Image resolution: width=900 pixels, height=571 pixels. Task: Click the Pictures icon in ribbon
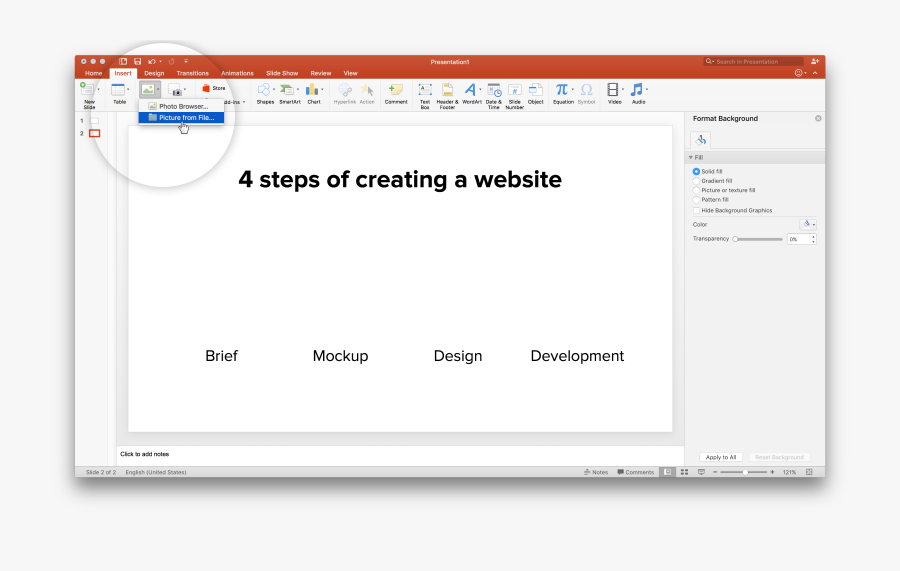pyautogui.click(x=148, y=90)
